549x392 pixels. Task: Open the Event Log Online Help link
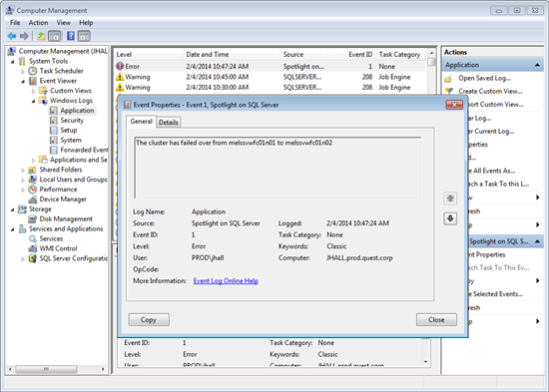coord(226,280)
